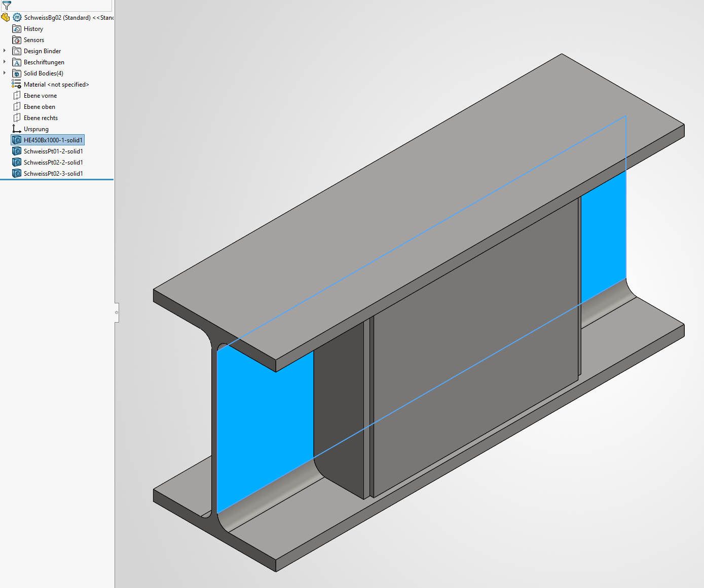
Task: Click the body icon of SchweissPt02-3-solid1
Action: pos(17,174)
